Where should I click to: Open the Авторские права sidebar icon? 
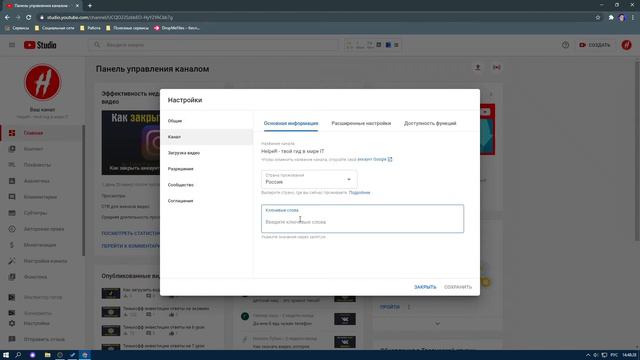(x=12, y=229)
